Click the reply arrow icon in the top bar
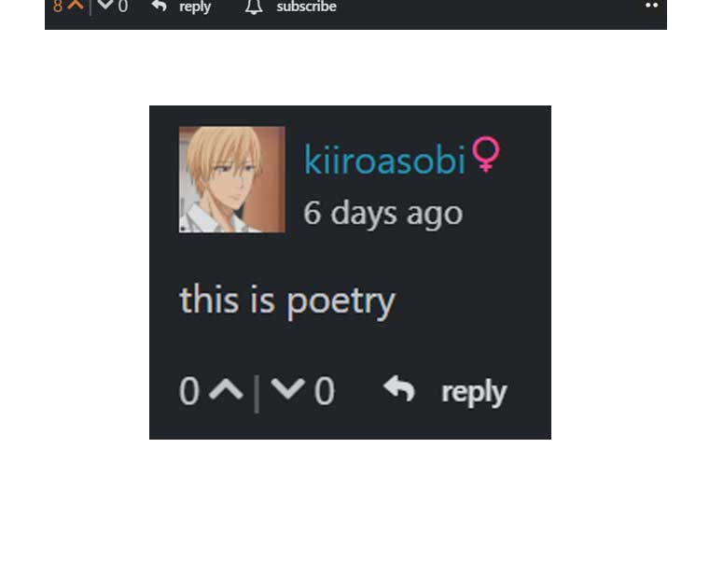 pyautogui.click(x=160, y=6)
